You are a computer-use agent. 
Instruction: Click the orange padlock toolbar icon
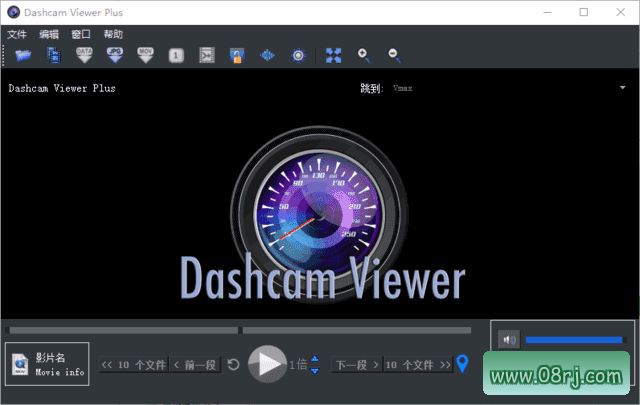coord(237,56)
